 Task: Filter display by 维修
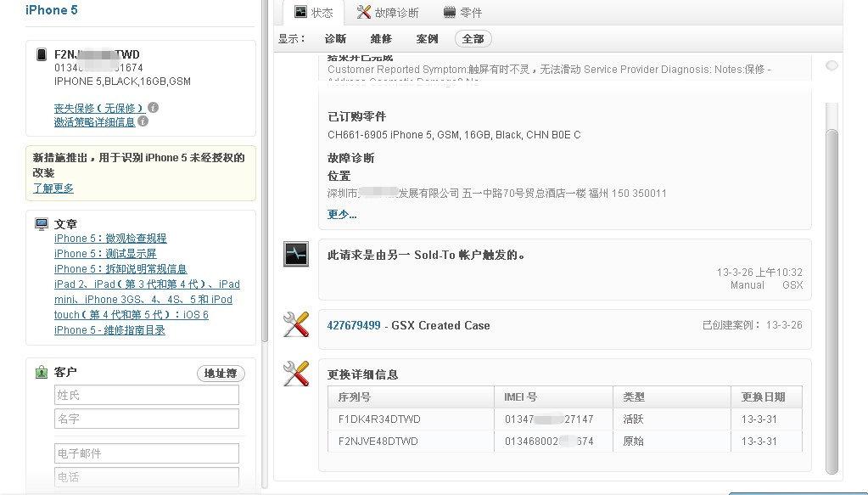(x=381, y=39)
